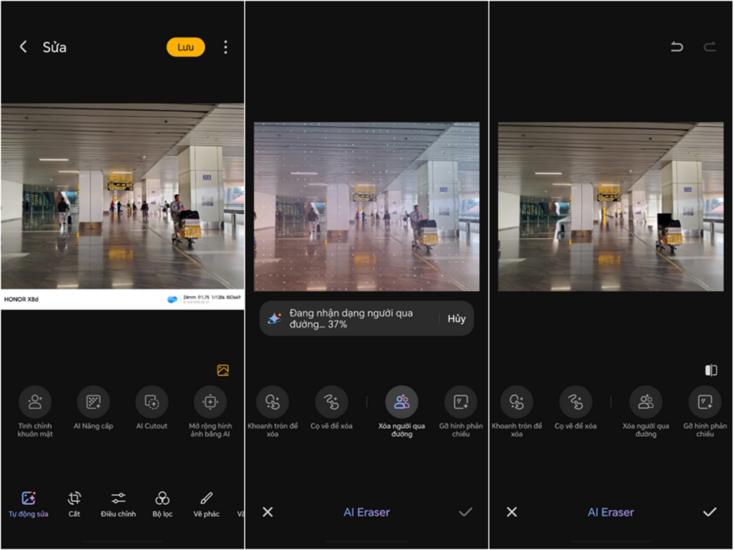
Task: Tap the back arrow beside Sửa
Action: pyautogui.click(x=23, y=47)
